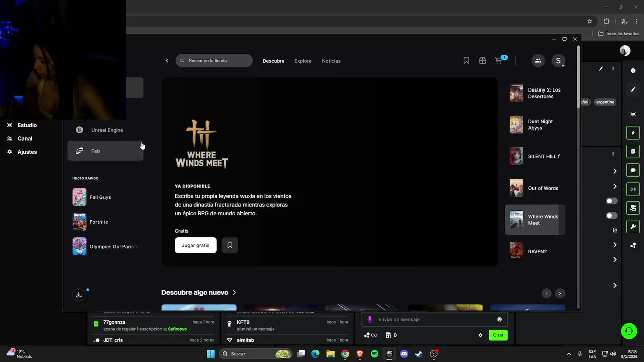Open Discord from the taskbar
Image resolution: width=644 pixels, height=362 pixels.
(x=404, y=354)
